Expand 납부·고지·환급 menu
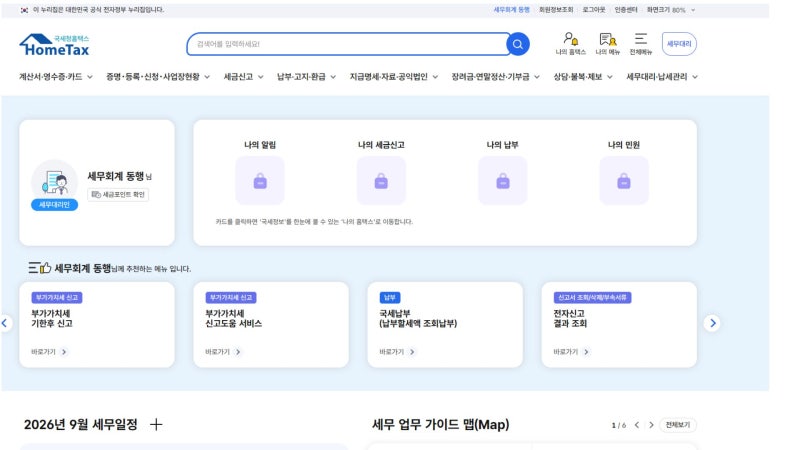The width and height of the screenshot is (800, 450). pyautogui.click(x=307, y=77)
